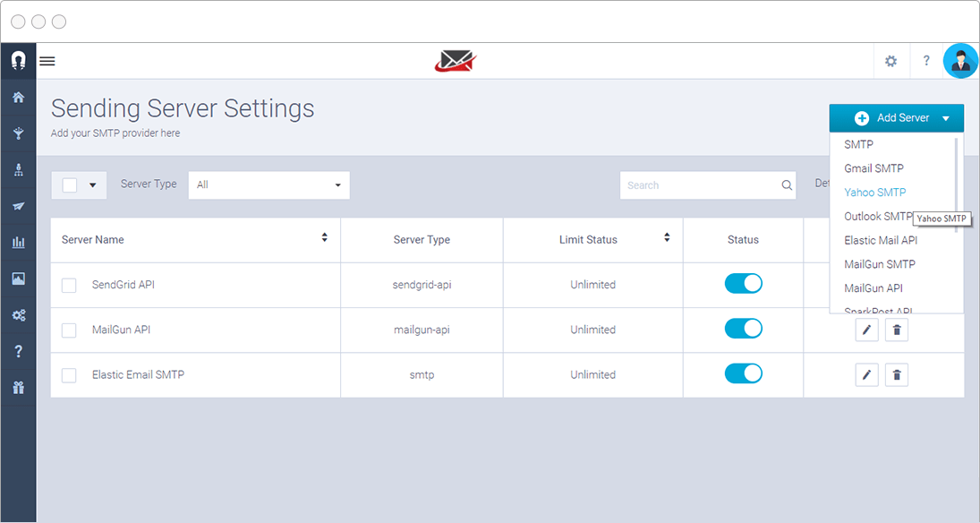Choose Outlook SMTP from the menu
Screen dimensions: 980x523
pos(878,217)
